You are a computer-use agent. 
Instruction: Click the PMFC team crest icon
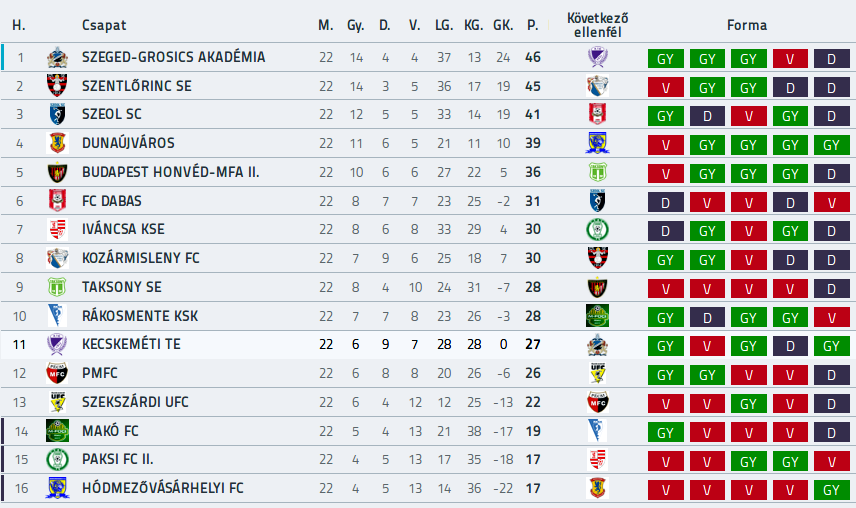57,373
